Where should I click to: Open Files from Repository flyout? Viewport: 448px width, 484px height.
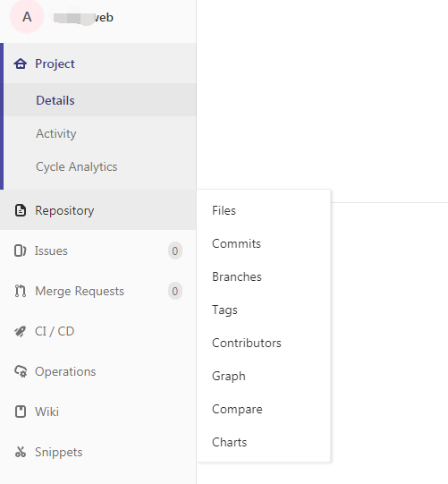(x=224, y=210)
